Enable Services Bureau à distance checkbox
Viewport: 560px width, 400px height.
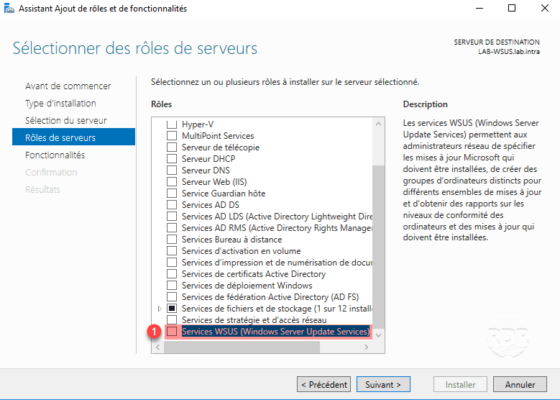click(172, 239)
